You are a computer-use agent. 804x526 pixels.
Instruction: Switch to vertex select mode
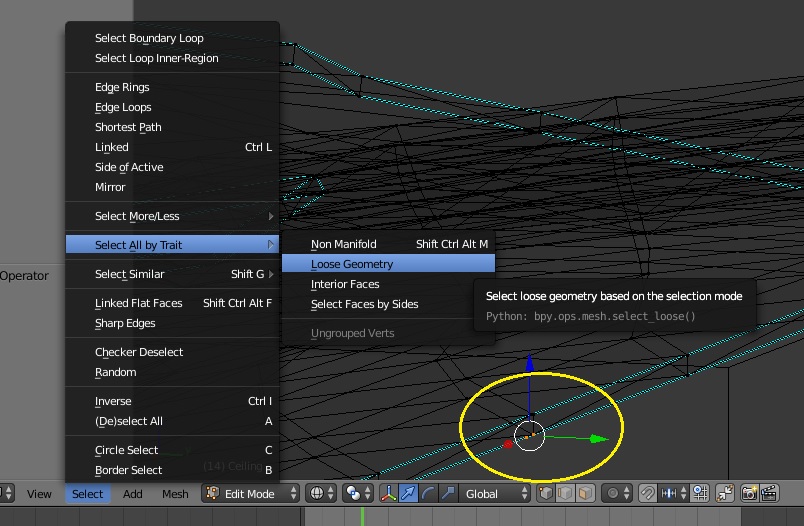tap(546, 493)
